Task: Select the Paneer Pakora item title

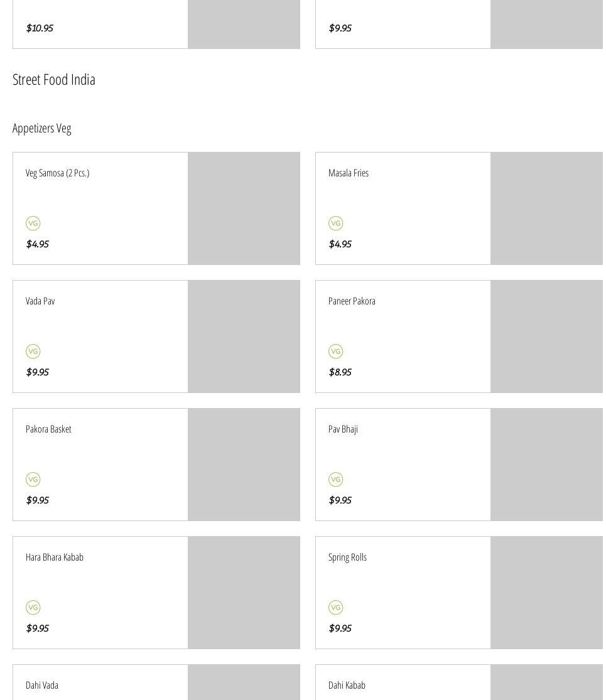Action: click(352, 301)
